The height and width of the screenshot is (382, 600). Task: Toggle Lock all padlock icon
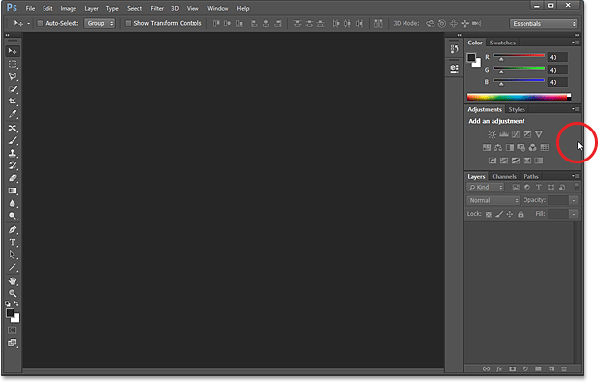coord(521,214)
